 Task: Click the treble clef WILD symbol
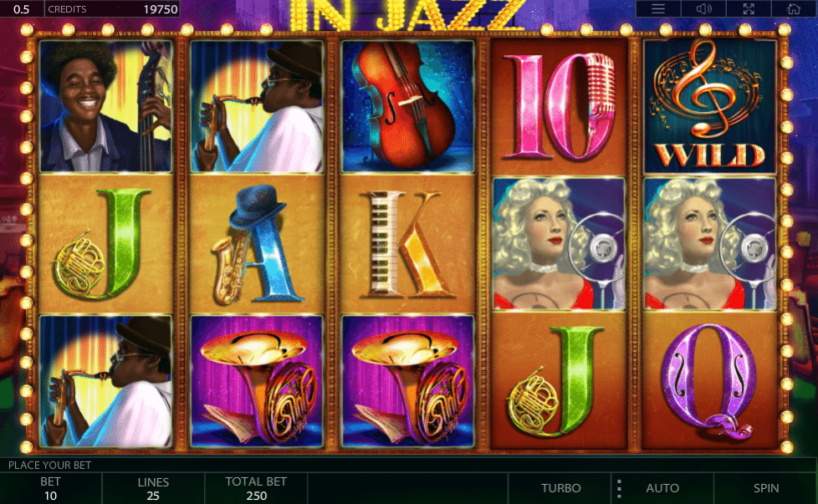click(x=709, y=106)
